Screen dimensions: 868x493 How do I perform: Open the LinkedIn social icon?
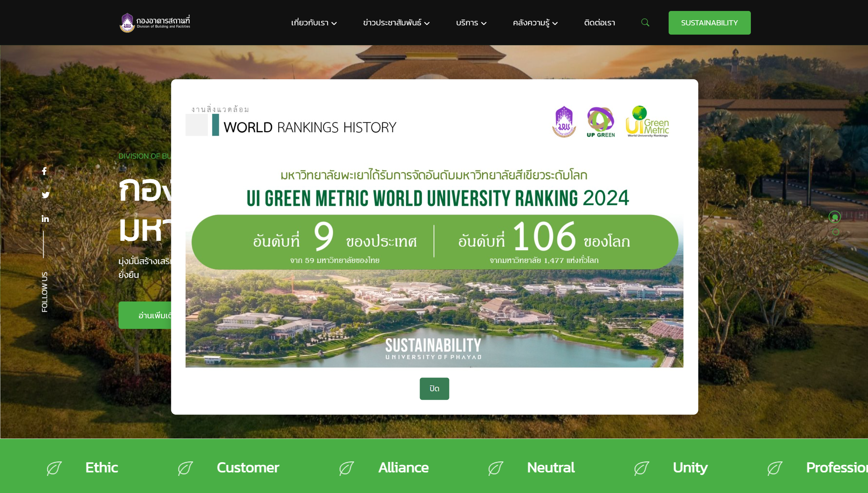[45, 219]
